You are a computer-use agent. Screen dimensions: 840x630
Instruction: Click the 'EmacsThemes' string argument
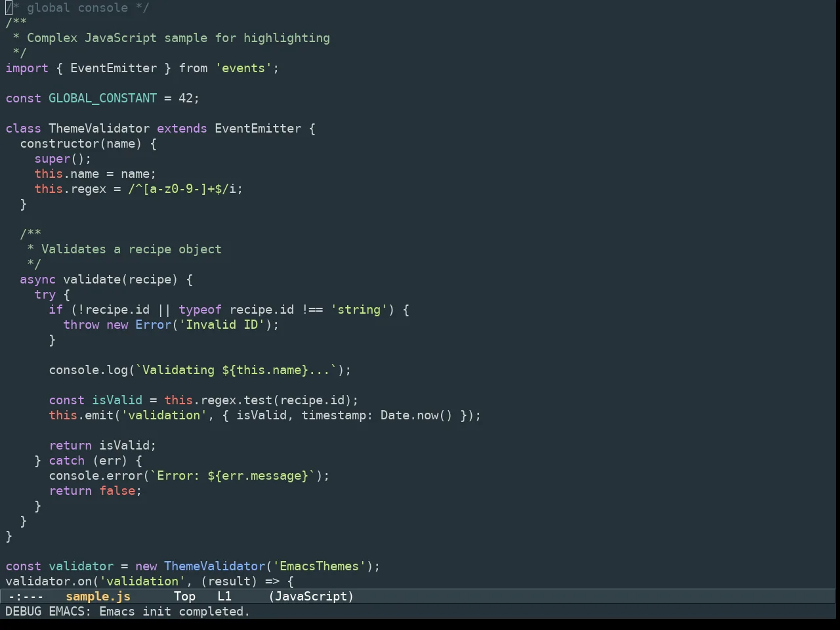319,566
